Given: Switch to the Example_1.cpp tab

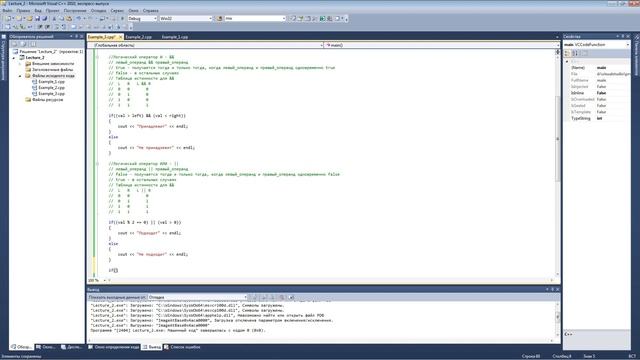Looking at the screenshot, I should 175,37.
